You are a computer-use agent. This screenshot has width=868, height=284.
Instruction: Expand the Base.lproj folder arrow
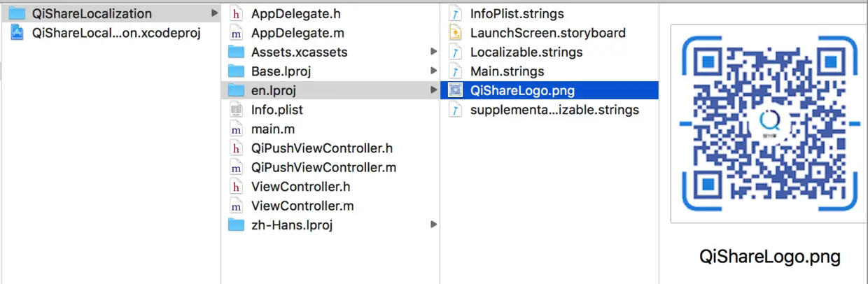pyautogui.click(x=434, y=71)
